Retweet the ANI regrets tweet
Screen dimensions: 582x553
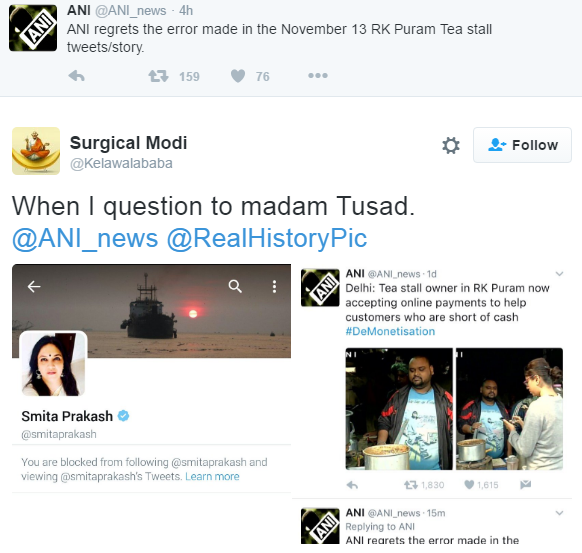click(158, 76)
